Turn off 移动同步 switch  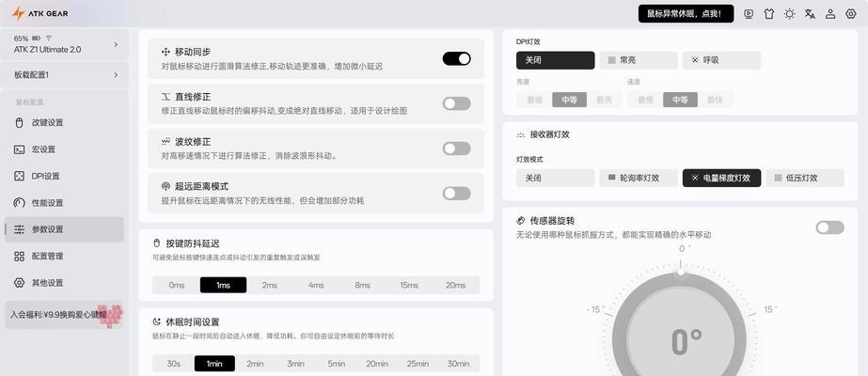[457, 58]
